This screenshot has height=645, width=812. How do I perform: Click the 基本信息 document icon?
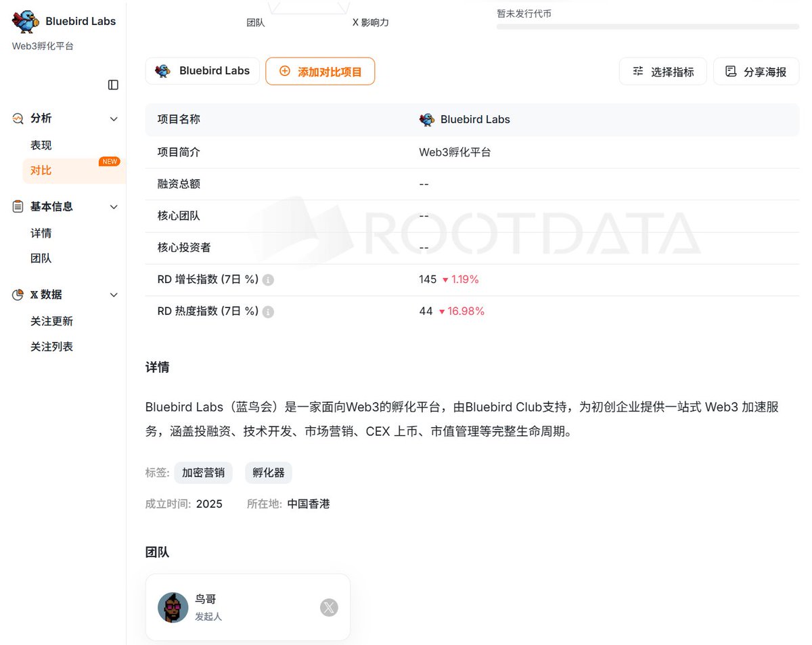coord(18,206)
